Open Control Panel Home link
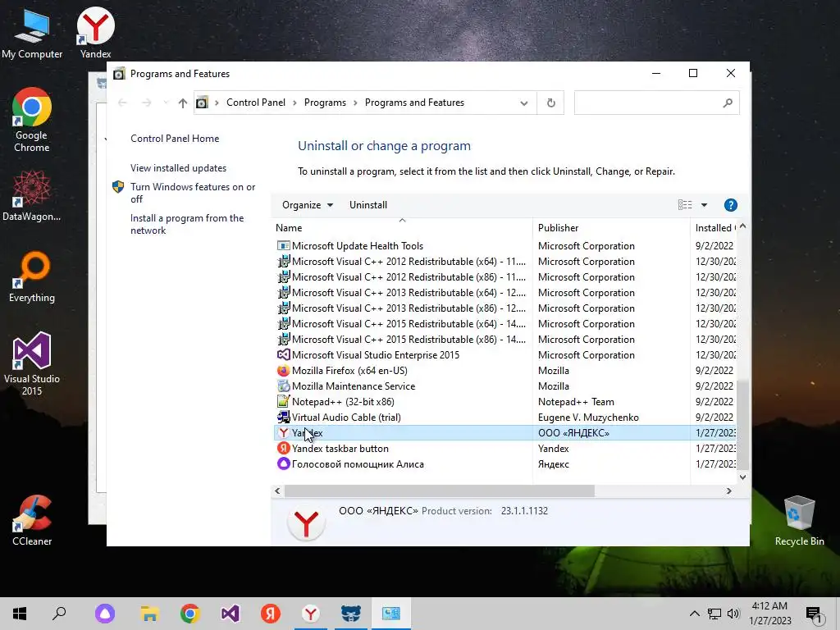Viewport: 840px width, 630px height. coord(175,139)
